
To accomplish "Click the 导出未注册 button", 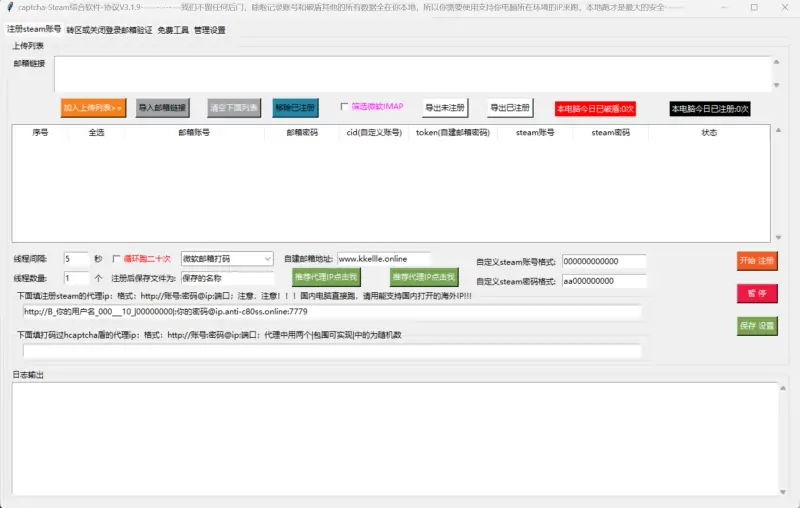I will point(445,107).
